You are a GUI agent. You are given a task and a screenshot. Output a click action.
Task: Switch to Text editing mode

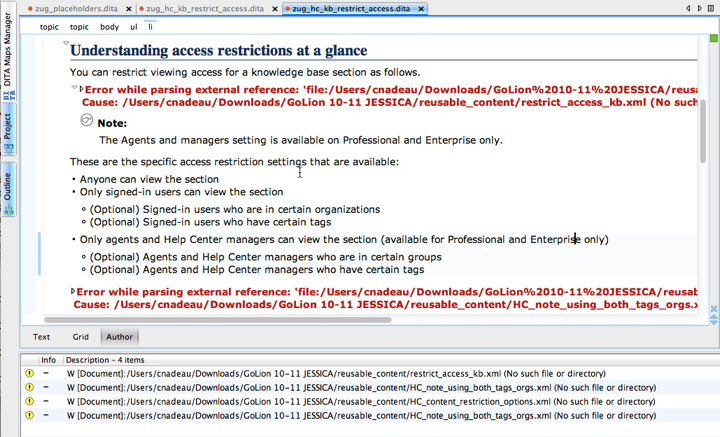click(41, 337)
